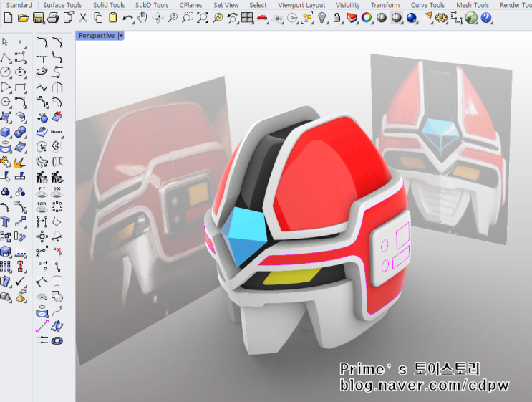Click the Circle tool icon
This screenshot has width=532, height=402.
pyautogui.click(x=6, y=72)
